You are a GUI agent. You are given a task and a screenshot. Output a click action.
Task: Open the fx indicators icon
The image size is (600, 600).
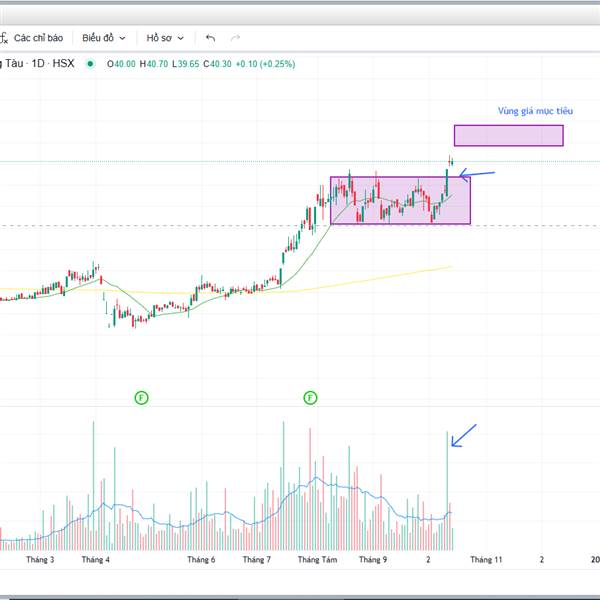[x=4, y=38]
